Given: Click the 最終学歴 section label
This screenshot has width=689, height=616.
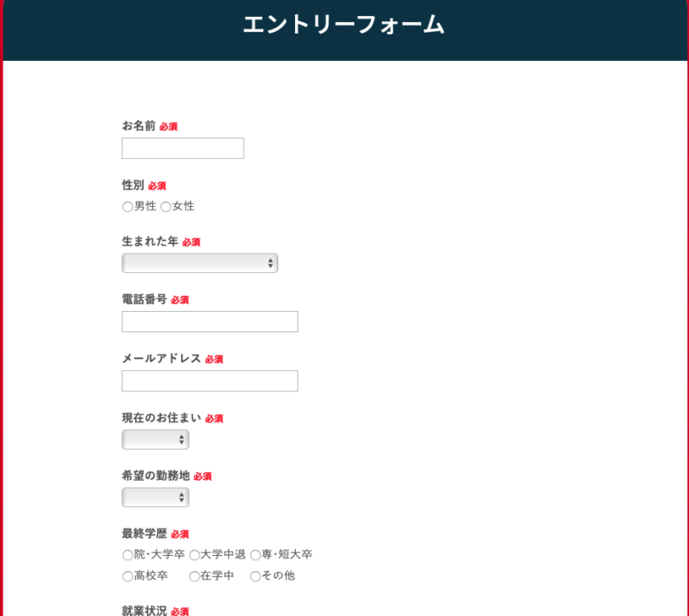Looking at the screenshot, I should click(144, 534).
